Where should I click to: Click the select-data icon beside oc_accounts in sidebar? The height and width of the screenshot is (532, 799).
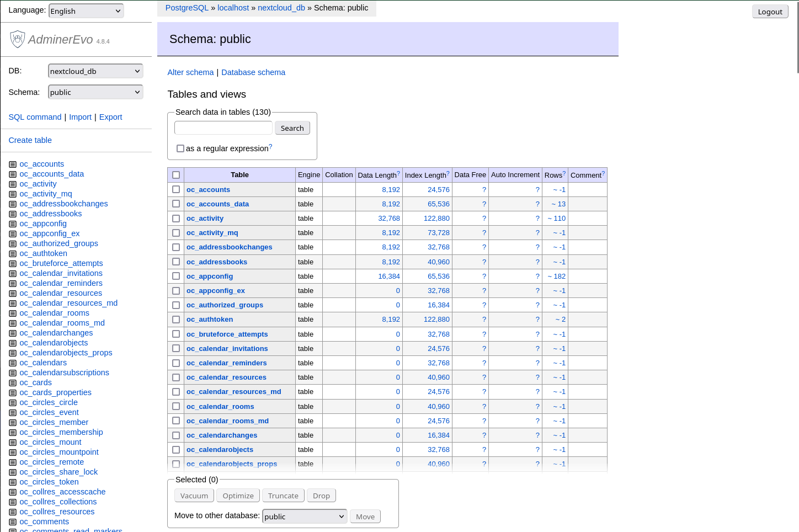(13, 164)
